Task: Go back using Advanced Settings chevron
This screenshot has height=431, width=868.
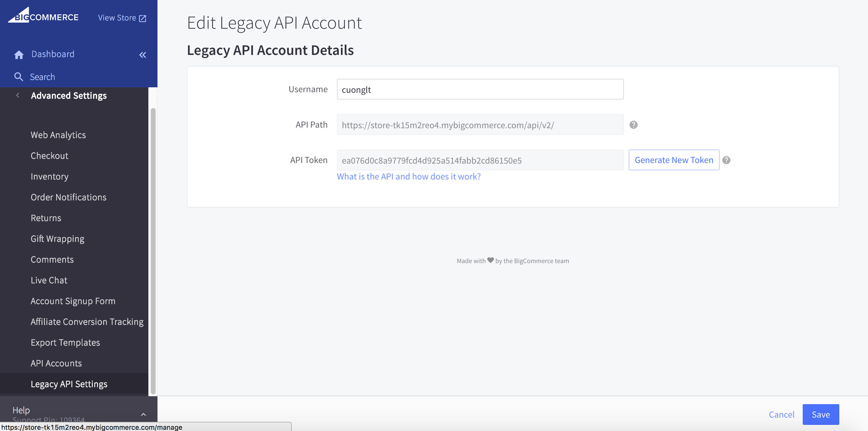Action: click(x=18, y=95)
